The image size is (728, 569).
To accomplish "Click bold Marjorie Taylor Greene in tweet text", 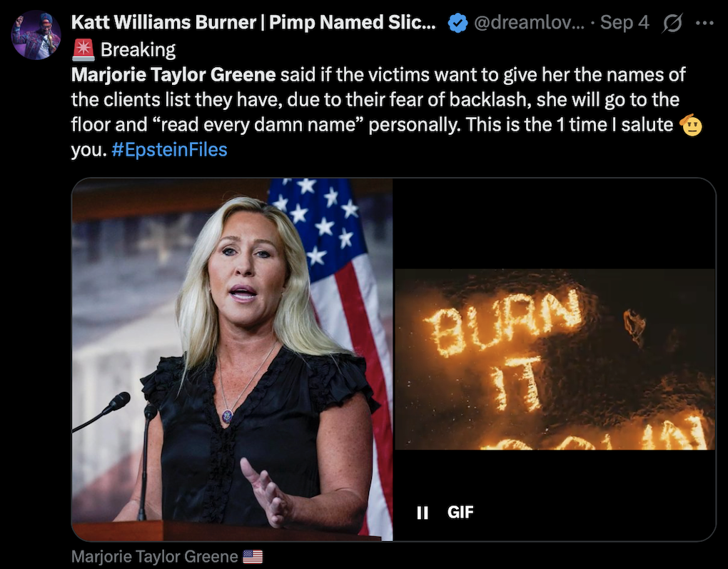I will (x=173, y=74).
